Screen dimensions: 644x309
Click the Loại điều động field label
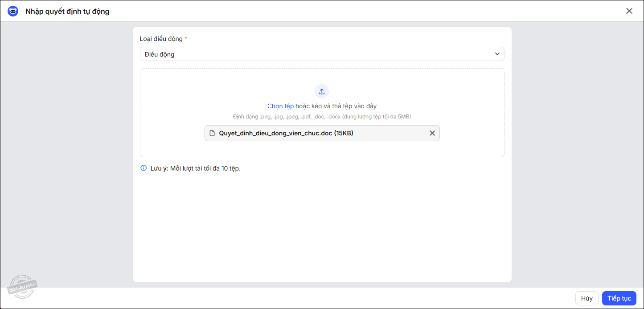(x=161, y=39)
